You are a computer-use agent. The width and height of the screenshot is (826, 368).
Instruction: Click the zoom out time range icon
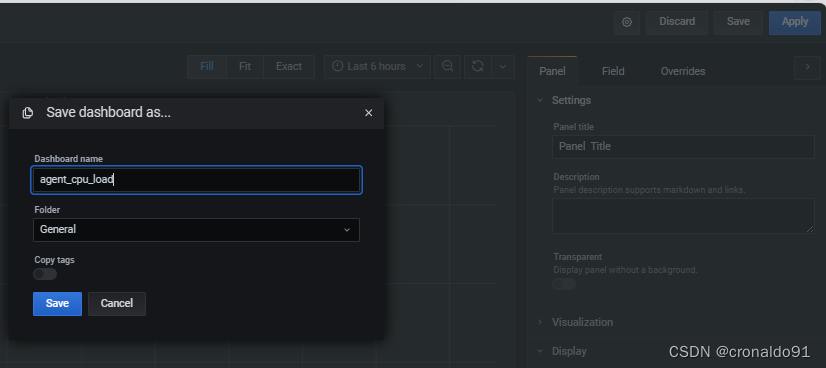[448, 66]
